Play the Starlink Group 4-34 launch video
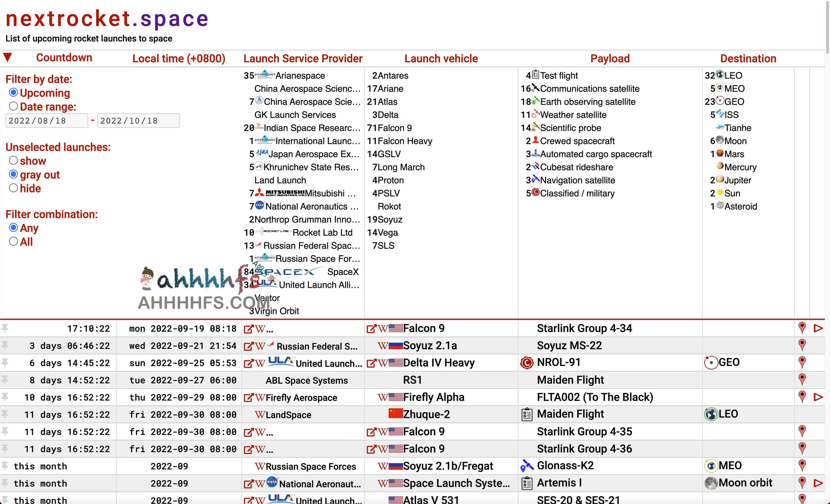The image size is (830, 504). (x=818, y=328)
